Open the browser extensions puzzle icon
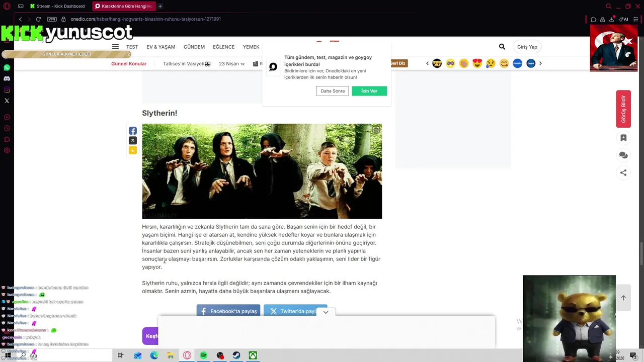This screenshot has width=644, height=362. (x=593, y=19)
